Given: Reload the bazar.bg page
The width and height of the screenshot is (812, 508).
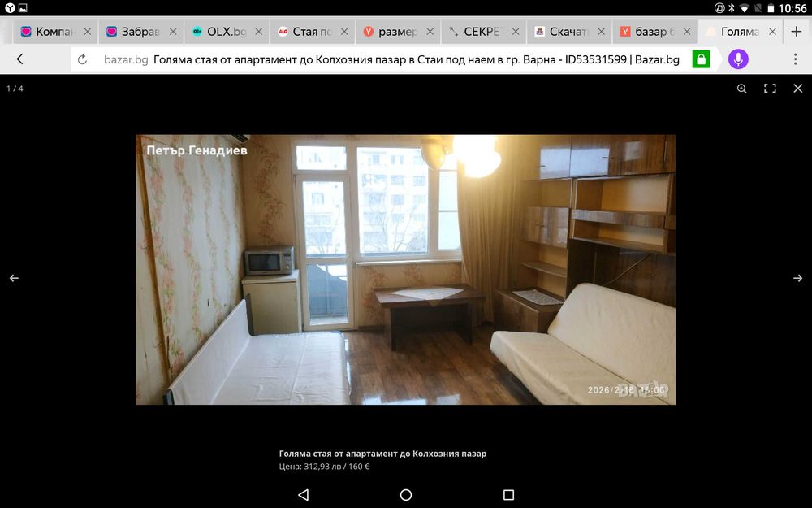Looking at the screenshot, I should point(82,59).
